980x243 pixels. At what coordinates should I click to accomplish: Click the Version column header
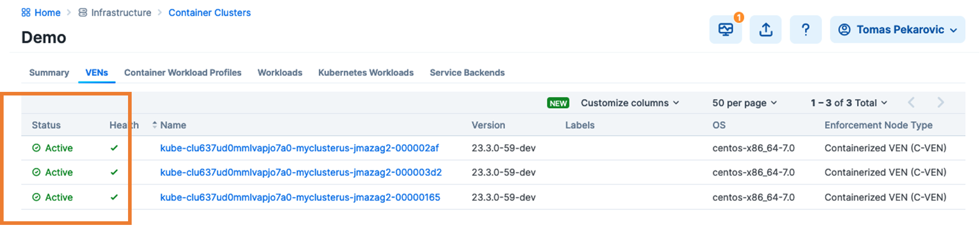(x=488, y=125)
